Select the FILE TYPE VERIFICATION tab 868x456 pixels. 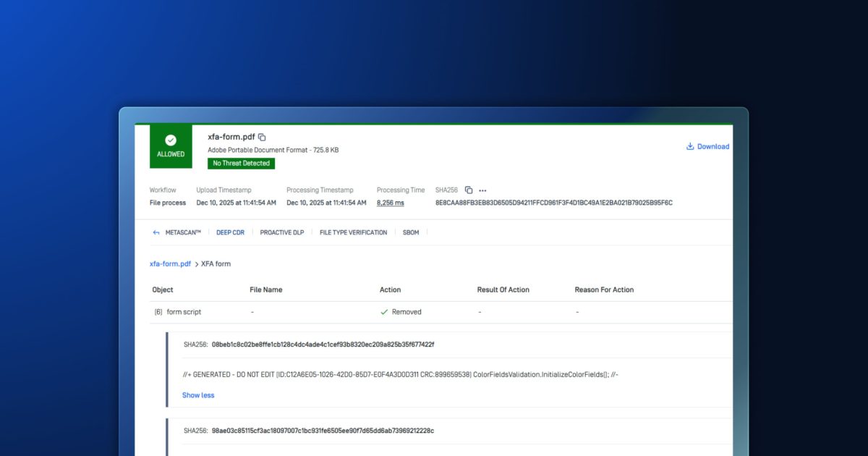tap(353, 233)
